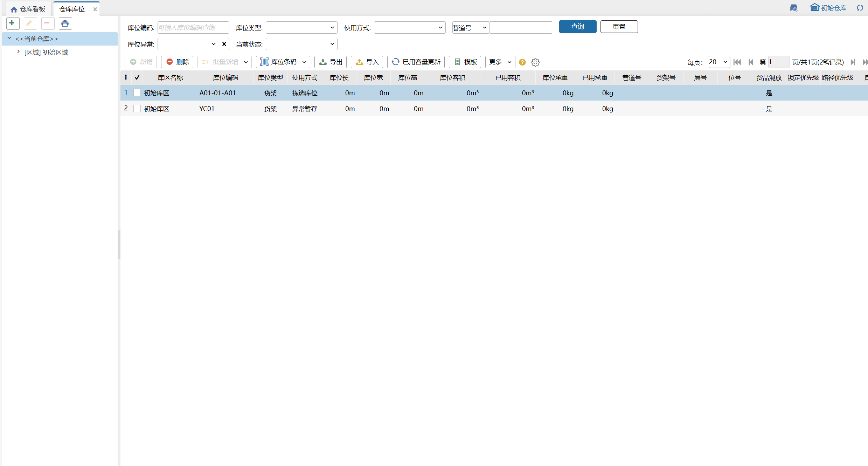Open the 库位类型 dropdown
This screenshot has height=466, width=868.
pyautogui.click(x=301, y=27)
